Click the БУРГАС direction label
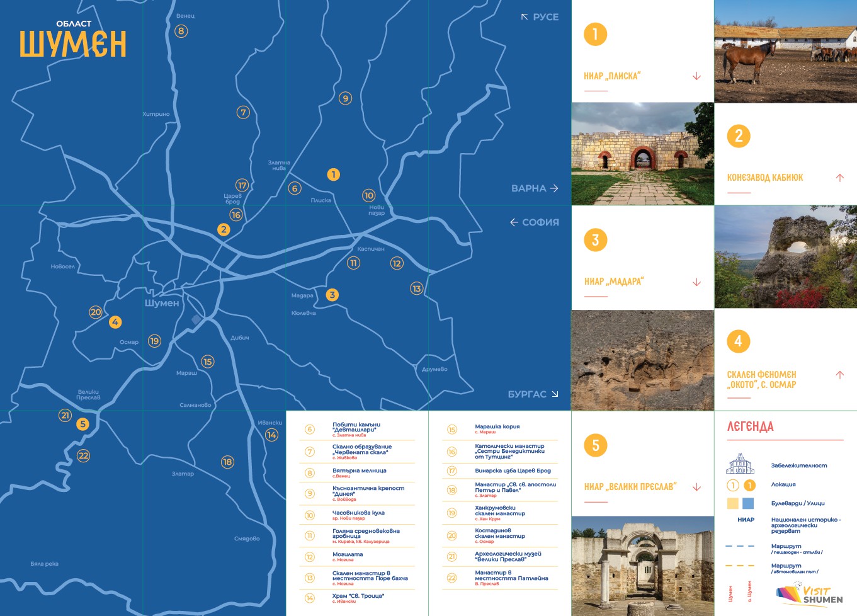The height and width of the screenshot is (616, 857). pyautogui.click(x=533, y=394)
